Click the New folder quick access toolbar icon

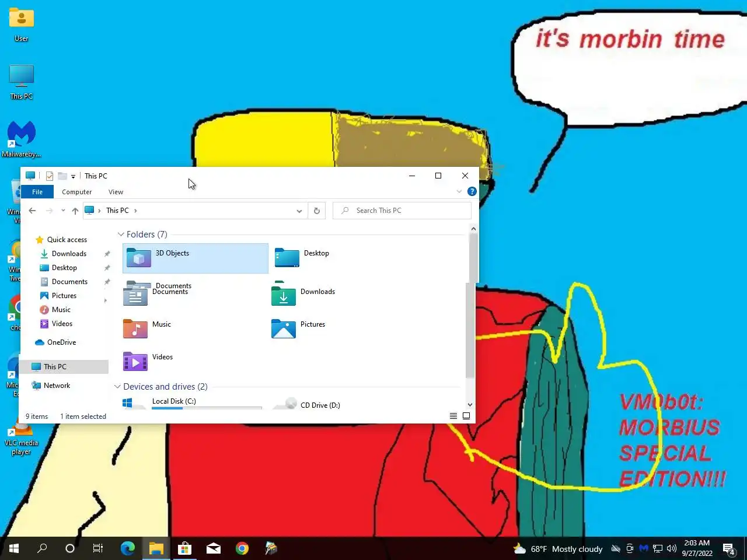coord(62,176)
